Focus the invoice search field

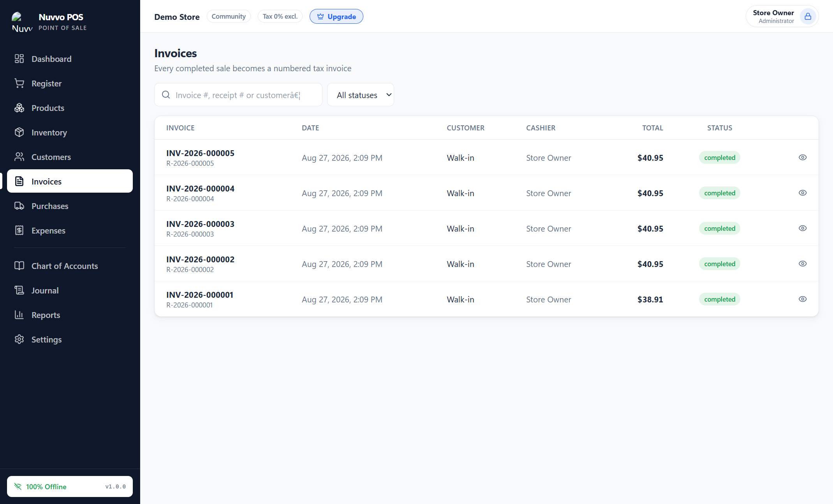(x=238, y=95)
